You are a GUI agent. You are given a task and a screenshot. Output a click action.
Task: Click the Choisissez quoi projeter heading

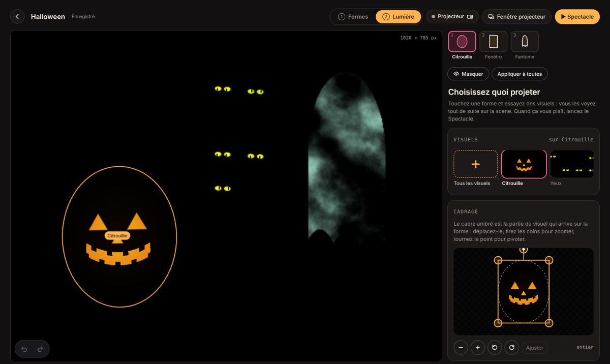[x=494, y=92]
